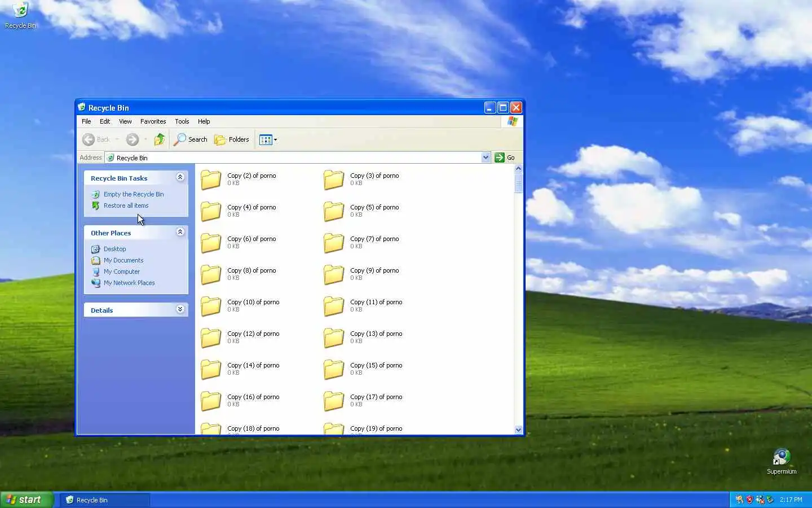Image resolution: width=812 pixels, height=508 pixels.
Task: Click the Copy (18) of porno file name
Action: point(253,429)
